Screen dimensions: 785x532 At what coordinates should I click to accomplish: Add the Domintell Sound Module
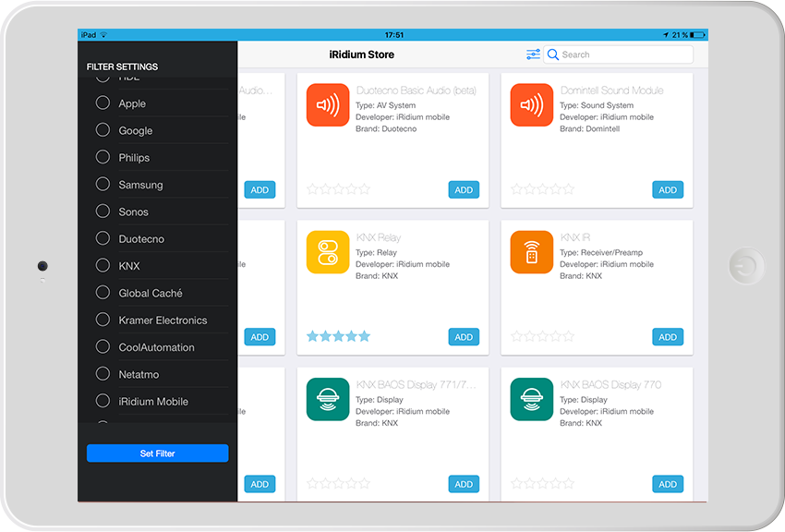click(x=668, y=190)
